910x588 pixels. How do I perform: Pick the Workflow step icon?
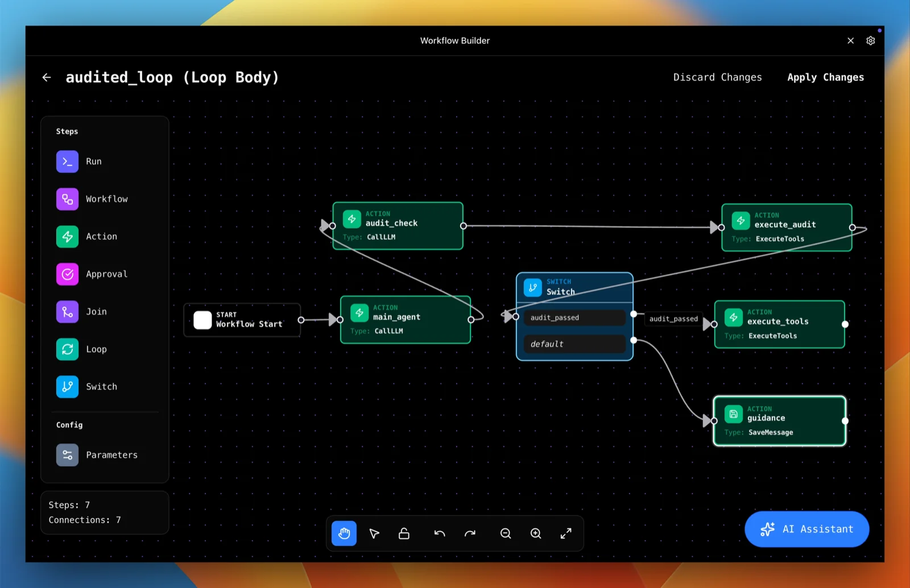coord(67,199)
